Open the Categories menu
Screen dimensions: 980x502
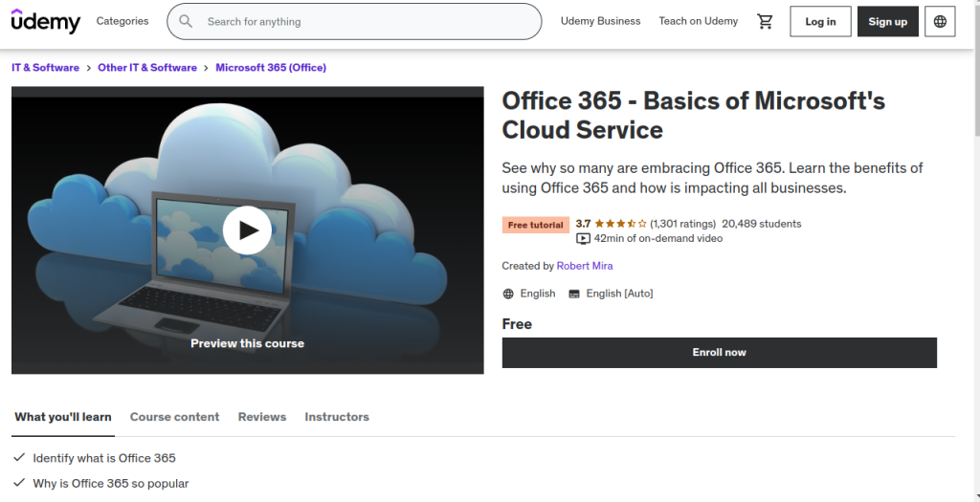[x=122, y=21]
